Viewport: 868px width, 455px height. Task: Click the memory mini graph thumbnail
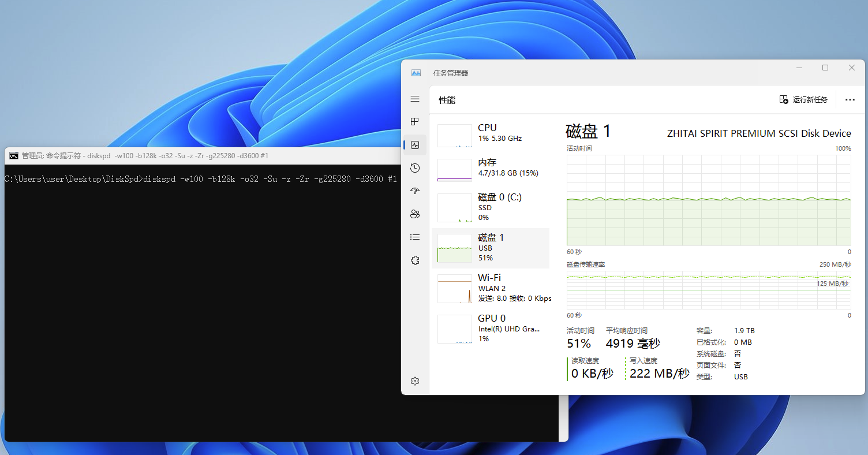pyautogui.click(x=455, y=170)
